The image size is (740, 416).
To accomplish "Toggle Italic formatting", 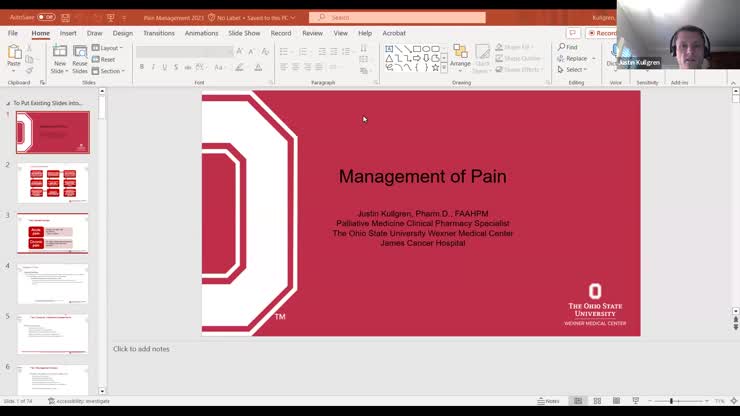I will (153, 68).
